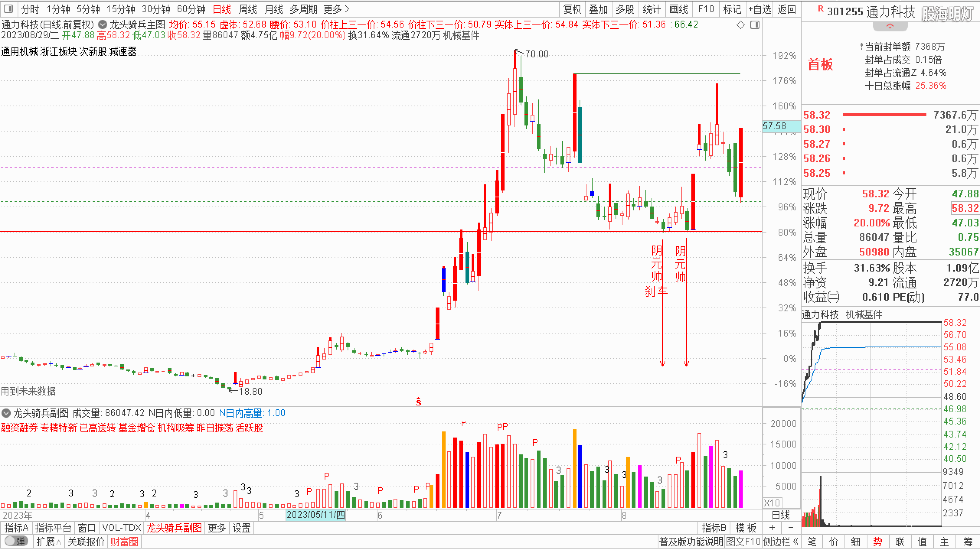Click the red S marker under the chart
This screenshot has width=980, height=550.
coord(419,402)
